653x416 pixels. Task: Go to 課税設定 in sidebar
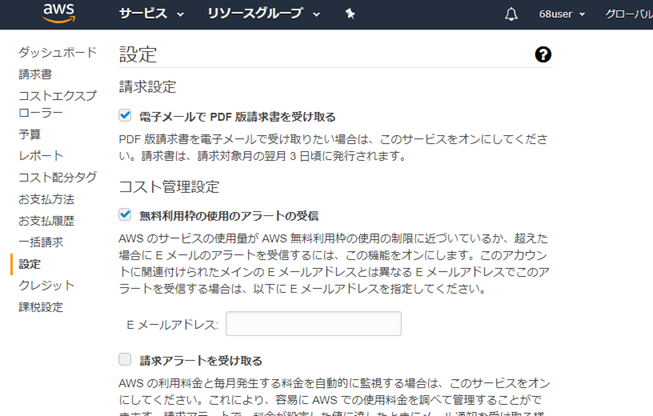tap(41, 307)
